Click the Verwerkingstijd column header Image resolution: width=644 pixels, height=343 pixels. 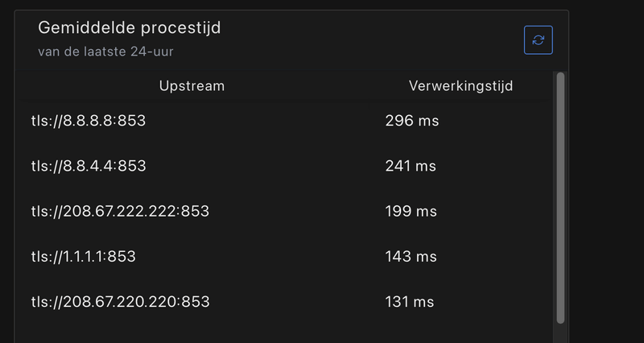pyautogui.click(x=460, y=85)
